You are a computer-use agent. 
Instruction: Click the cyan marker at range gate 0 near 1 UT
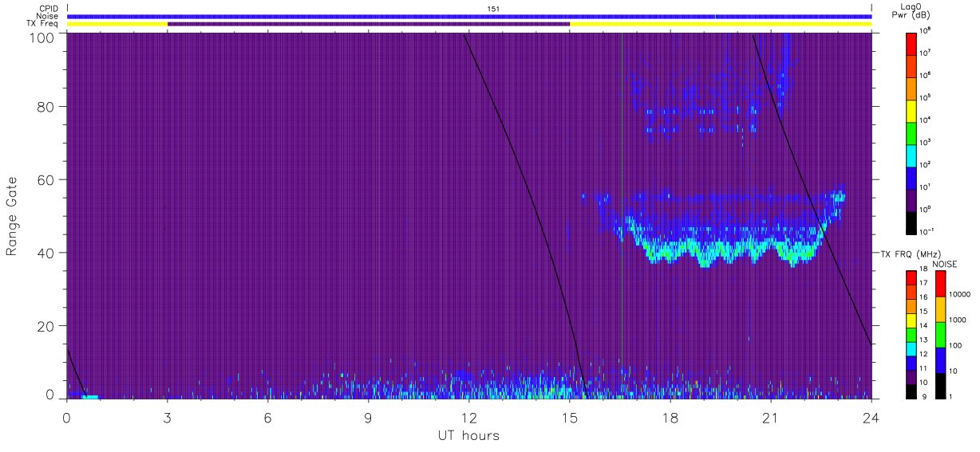90,396
